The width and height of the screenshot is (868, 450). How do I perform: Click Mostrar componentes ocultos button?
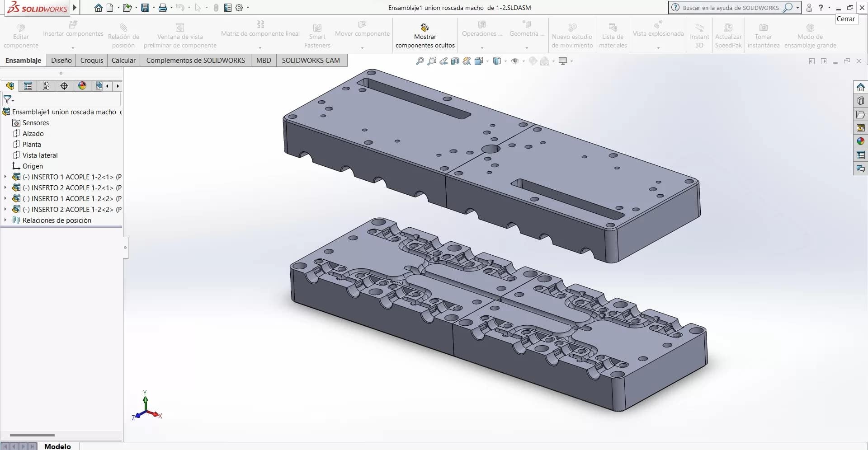point(425,35)
